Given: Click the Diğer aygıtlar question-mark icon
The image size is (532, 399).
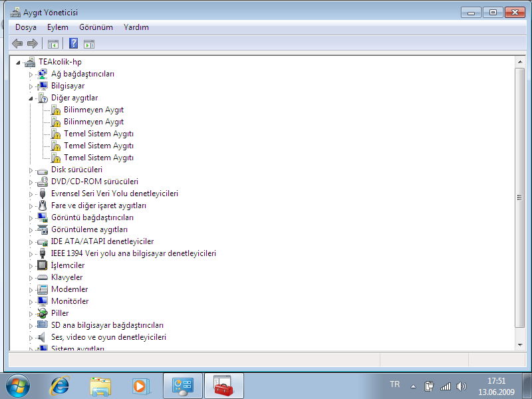Looking at the screenshot, I should coord(43,98).
